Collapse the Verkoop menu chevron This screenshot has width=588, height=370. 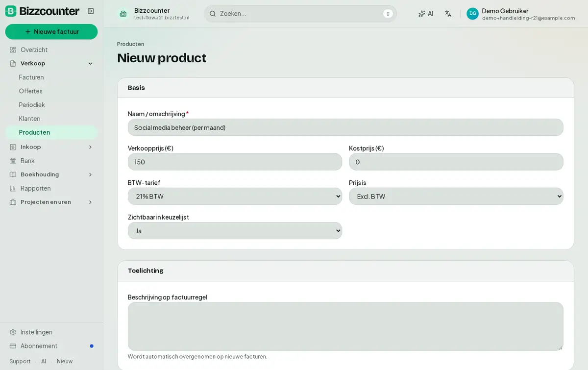pyautogui.click(x=90, y=64)
